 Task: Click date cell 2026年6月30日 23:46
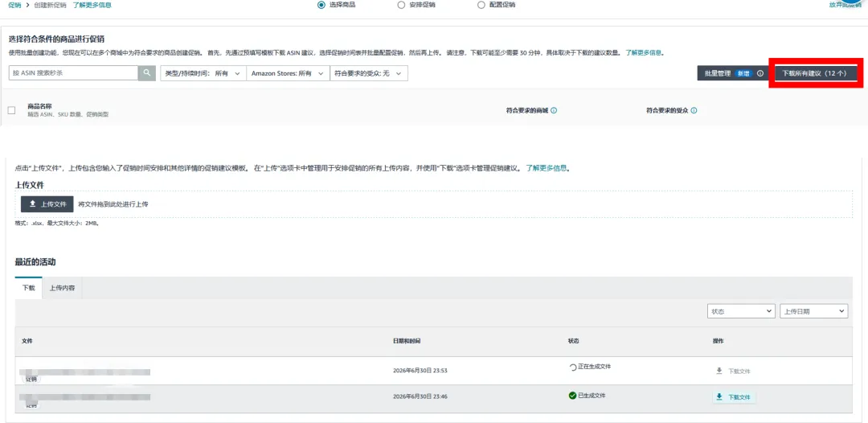(x=420, y=396)
